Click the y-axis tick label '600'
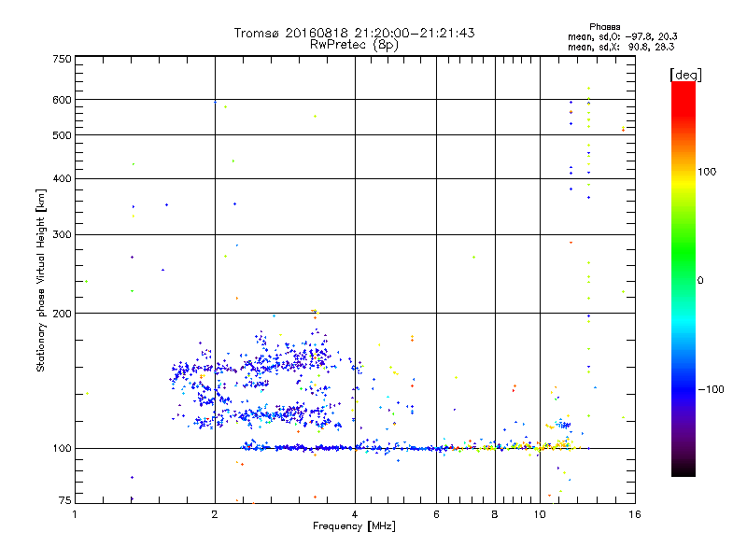Screen dimensions: 747x560 click(x=63, y=100)
